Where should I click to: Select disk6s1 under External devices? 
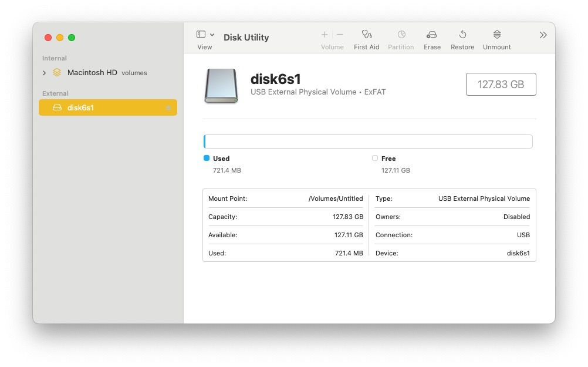coord(88,107)
